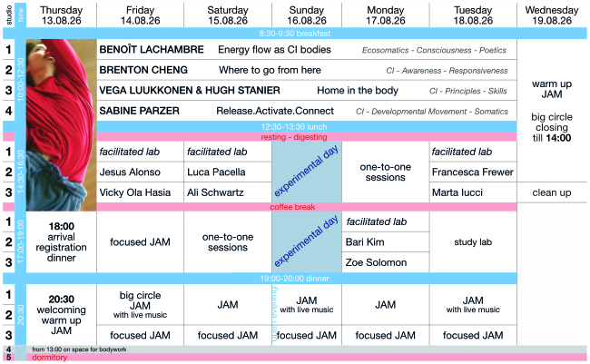Image resolution: width=590 pixels, height=364 pixels.
Task: Select the Thursday 13.08.26 column header
Action: pos(62,15)
